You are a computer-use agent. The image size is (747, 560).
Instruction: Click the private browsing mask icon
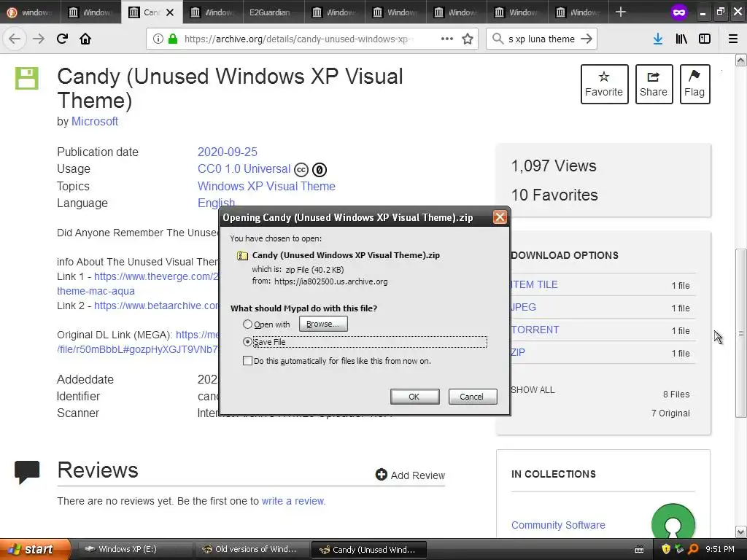click(x=679, y=12)
